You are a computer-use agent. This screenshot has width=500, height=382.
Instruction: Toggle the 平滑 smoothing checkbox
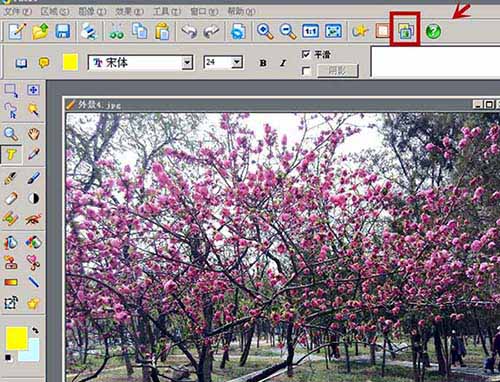coord(306,54)
